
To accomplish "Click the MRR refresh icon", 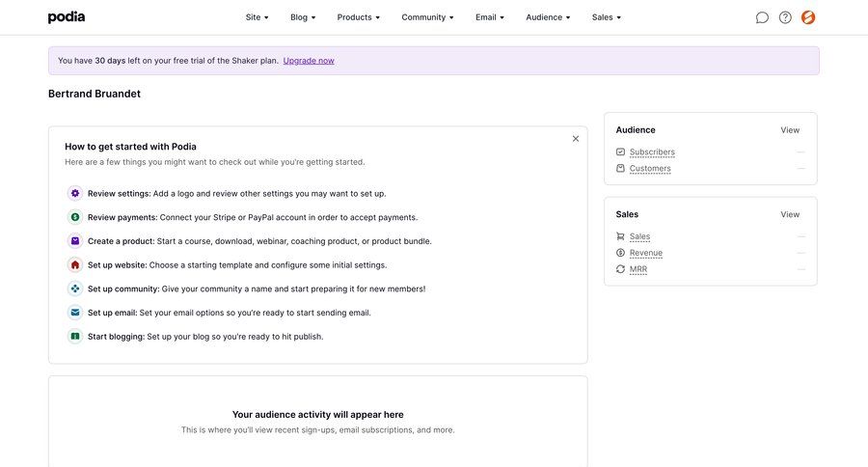I will [620, 269].
